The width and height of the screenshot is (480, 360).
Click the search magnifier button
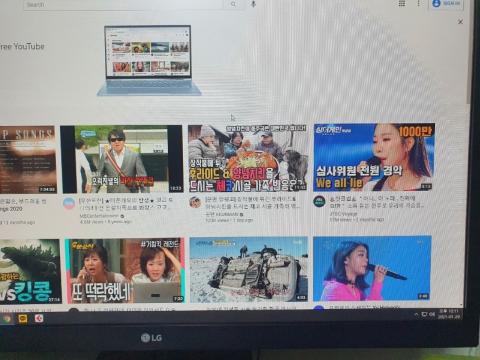[233, 4]
